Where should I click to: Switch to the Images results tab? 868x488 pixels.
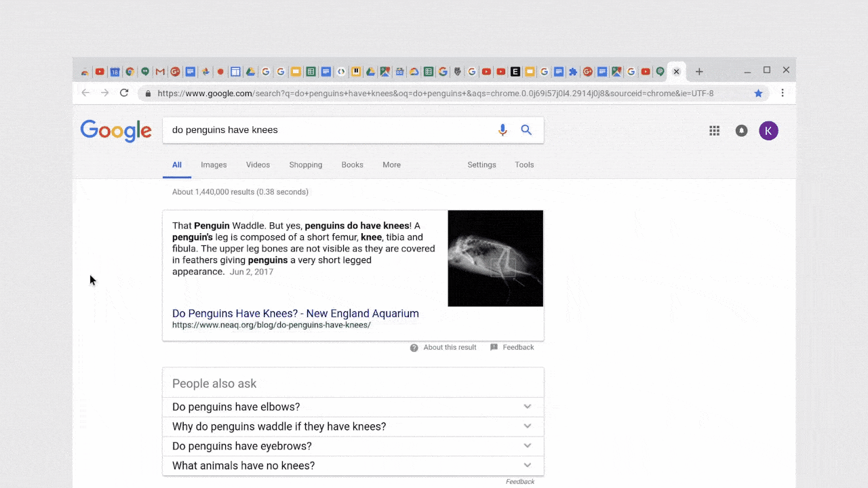pos(214,165)
